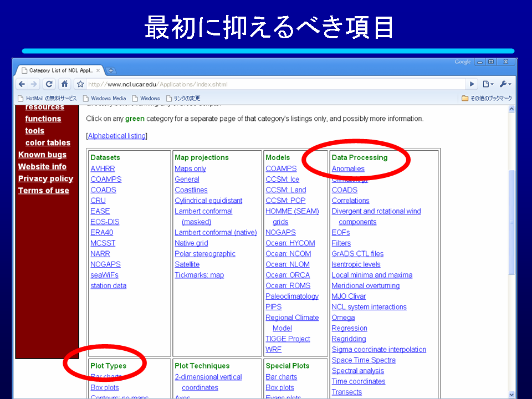
Task: Open the bookmark labeled just Windows
Action: pyautogui.click(x=146, y=99)
